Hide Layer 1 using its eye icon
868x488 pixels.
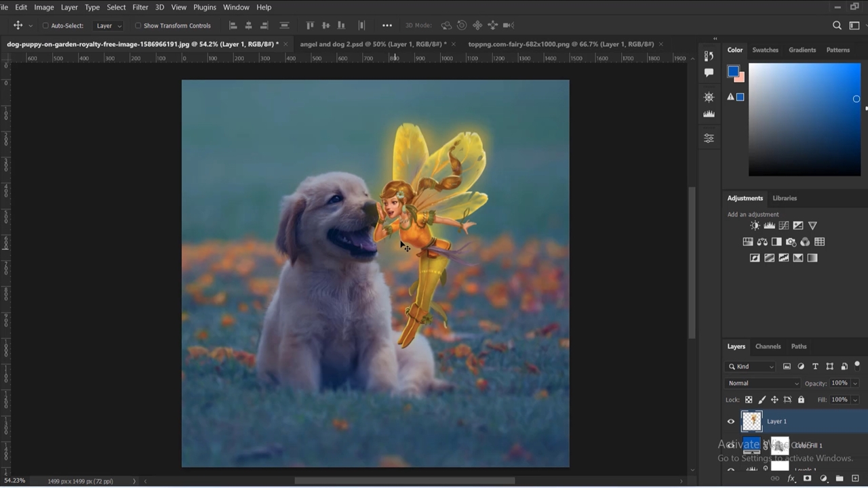[731, 422]
